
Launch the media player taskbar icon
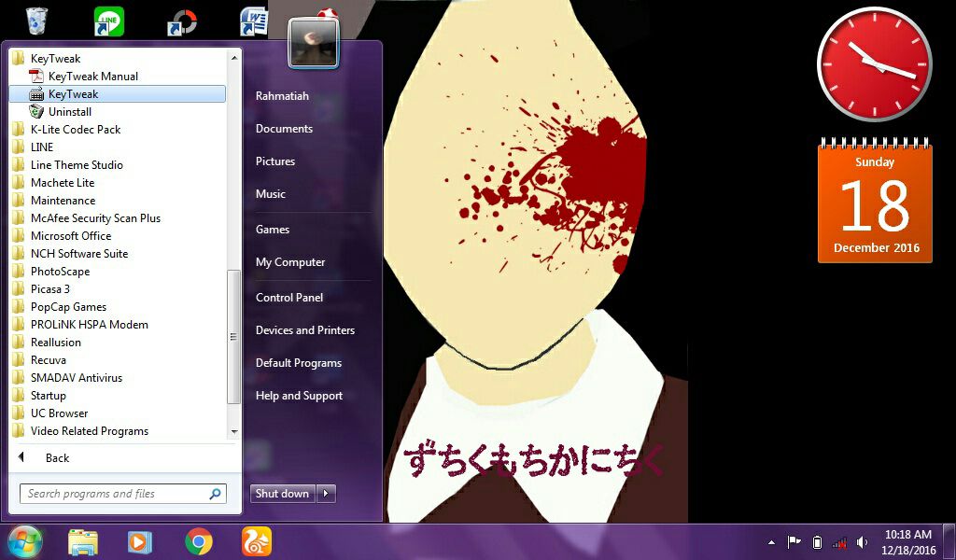[x=140, y=541]
